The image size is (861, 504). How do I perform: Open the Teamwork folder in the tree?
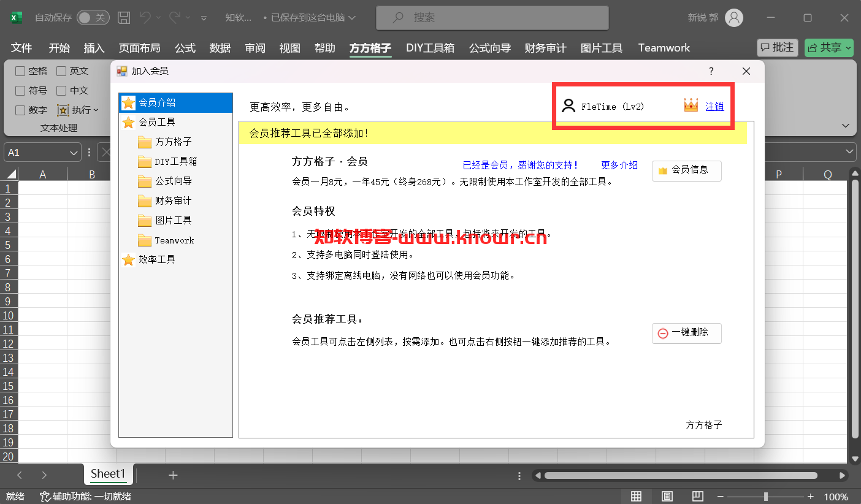[x=166, y=240]
